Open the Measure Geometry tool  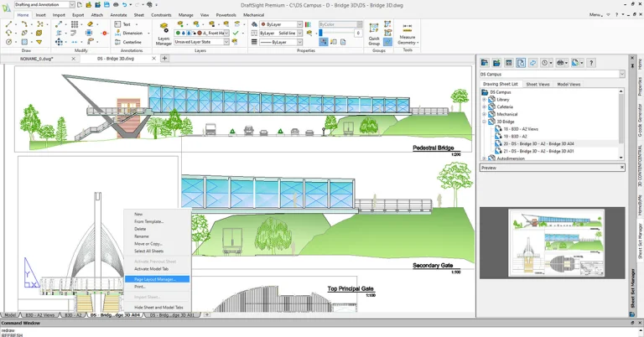tap(407, 32)
